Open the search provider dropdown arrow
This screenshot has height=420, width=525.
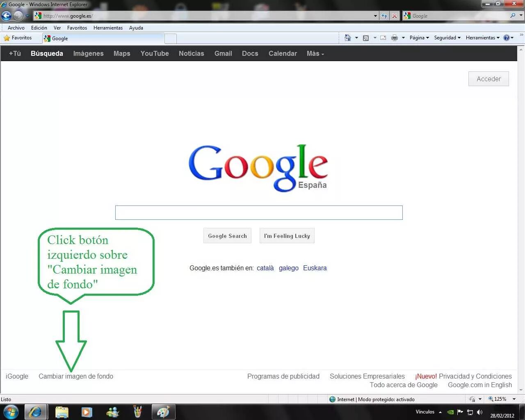pyautogui.click(x=521, y=16)
